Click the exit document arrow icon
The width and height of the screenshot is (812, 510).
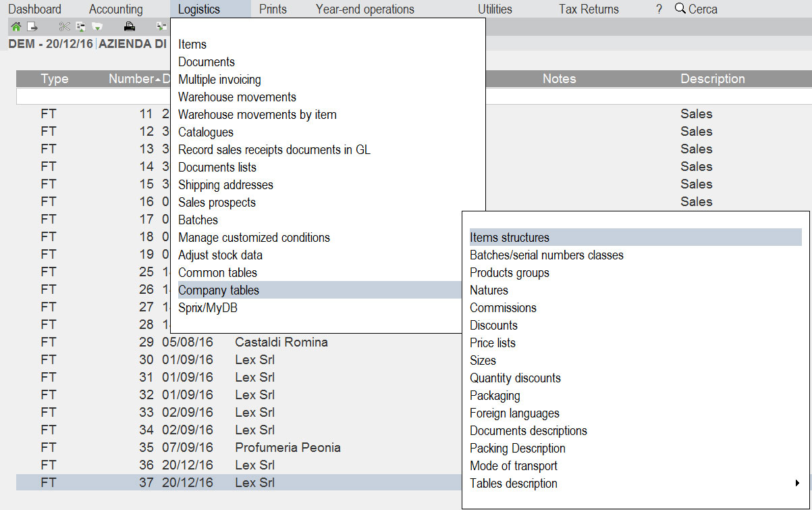coord(31,27)
